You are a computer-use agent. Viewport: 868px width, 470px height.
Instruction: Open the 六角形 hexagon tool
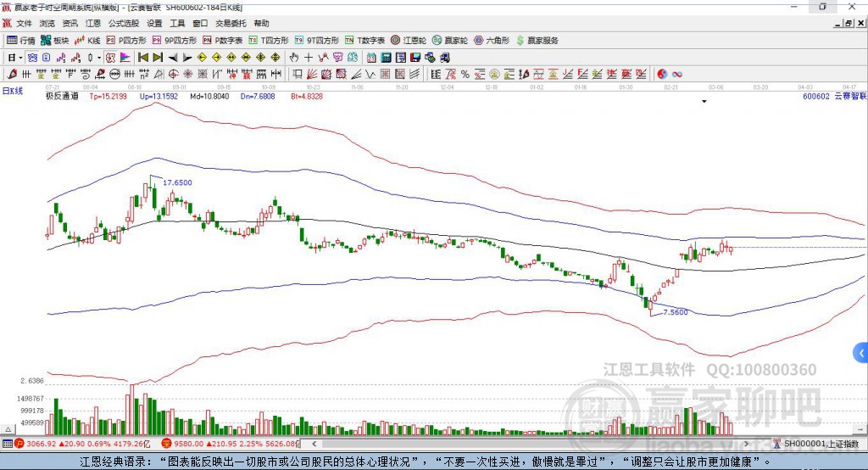click(492, 41)
